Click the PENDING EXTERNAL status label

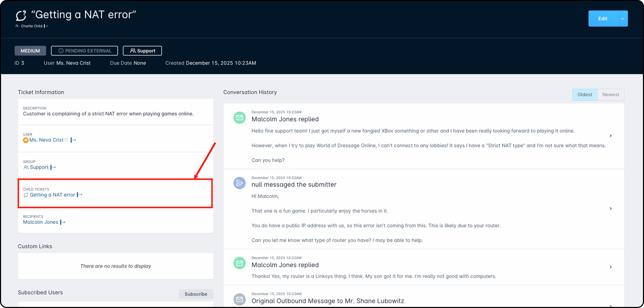click(84, 51)
